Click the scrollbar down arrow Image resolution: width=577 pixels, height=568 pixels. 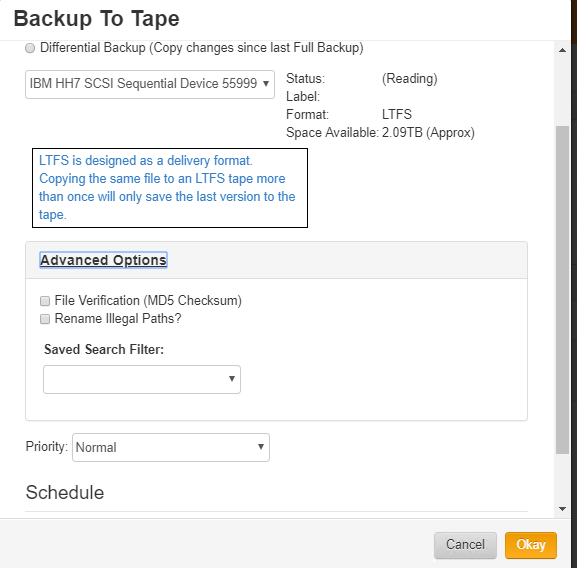(x=562, y=509)
